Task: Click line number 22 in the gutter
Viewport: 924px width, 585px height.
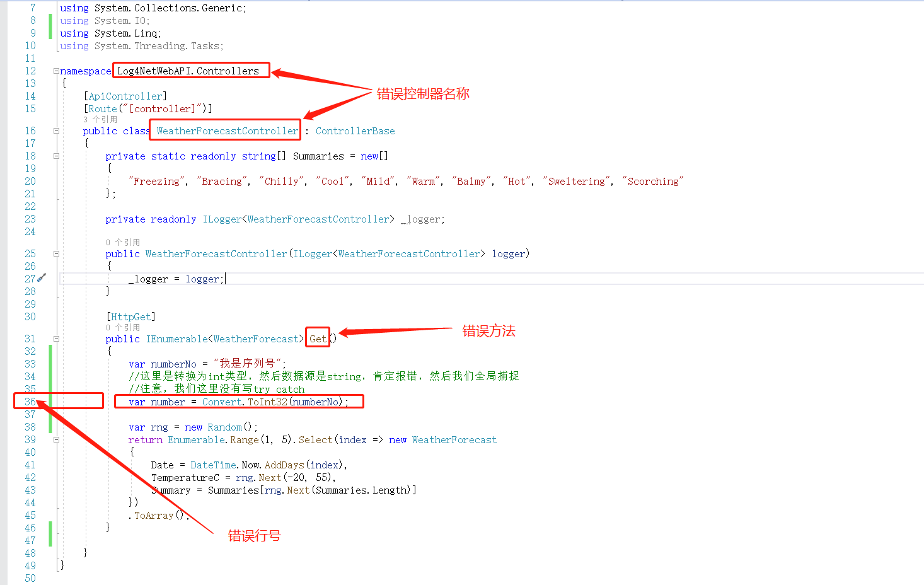Action: (30, 207)
